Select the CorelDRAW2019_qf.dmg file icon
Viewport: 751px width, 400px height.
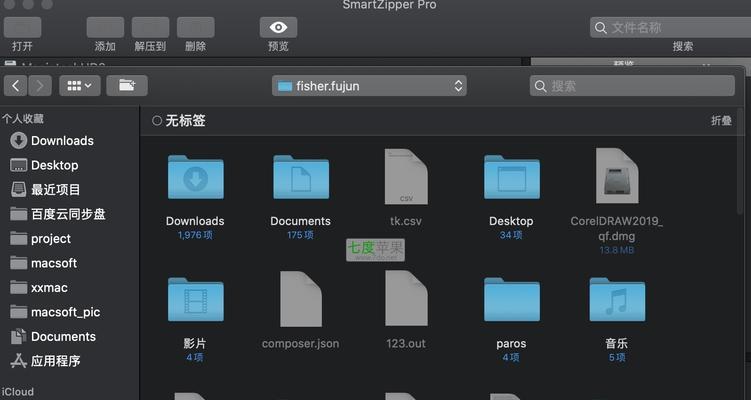(x=617, y=176)
